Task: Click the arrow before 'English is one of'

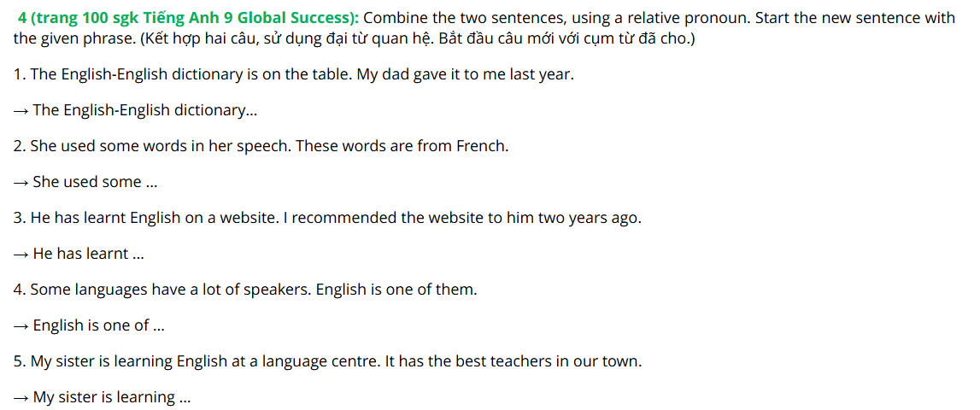Action: (x=21, y=327)
